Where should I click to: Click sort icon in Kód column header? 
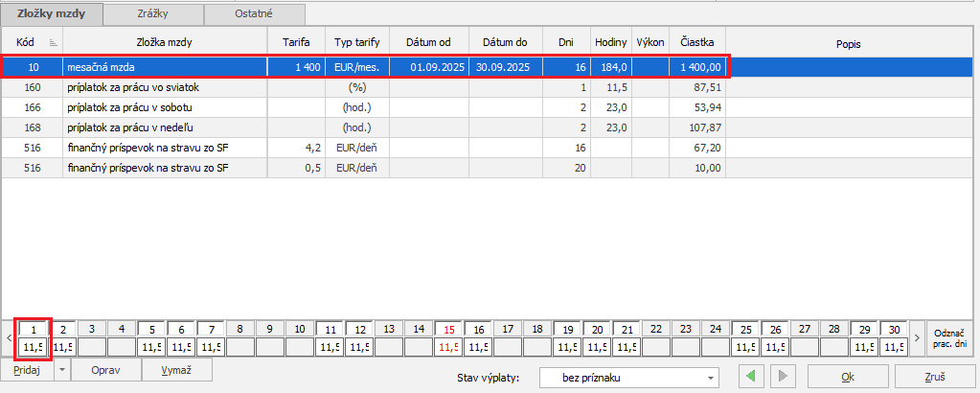53,43
